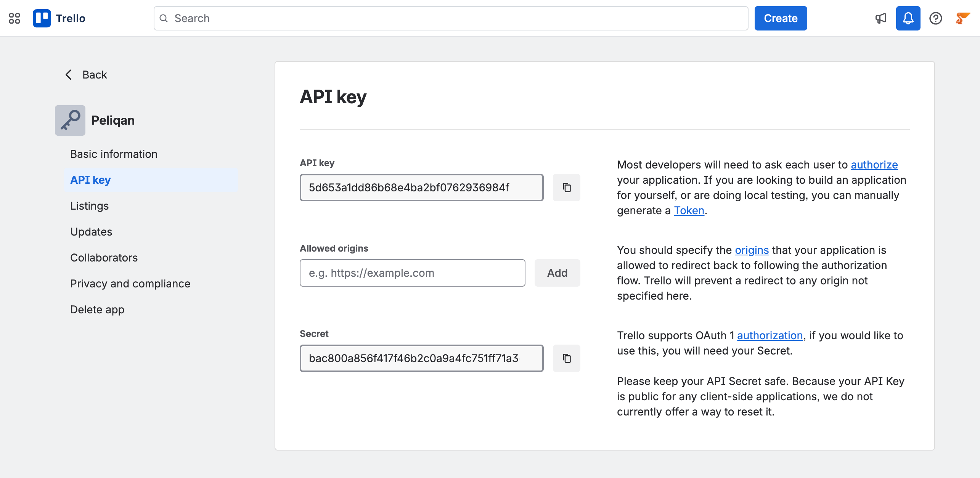Click the Secret text field

coord(422,358)
